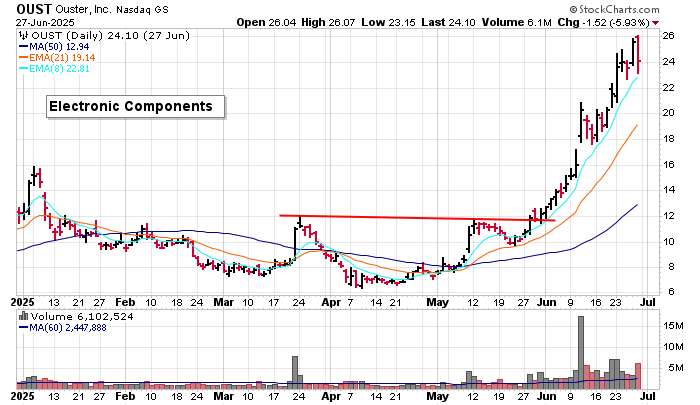Click the Jul label on price chart axis
Image resolution: width=700 pixels, height=405 pixels.
coord(648,302)
